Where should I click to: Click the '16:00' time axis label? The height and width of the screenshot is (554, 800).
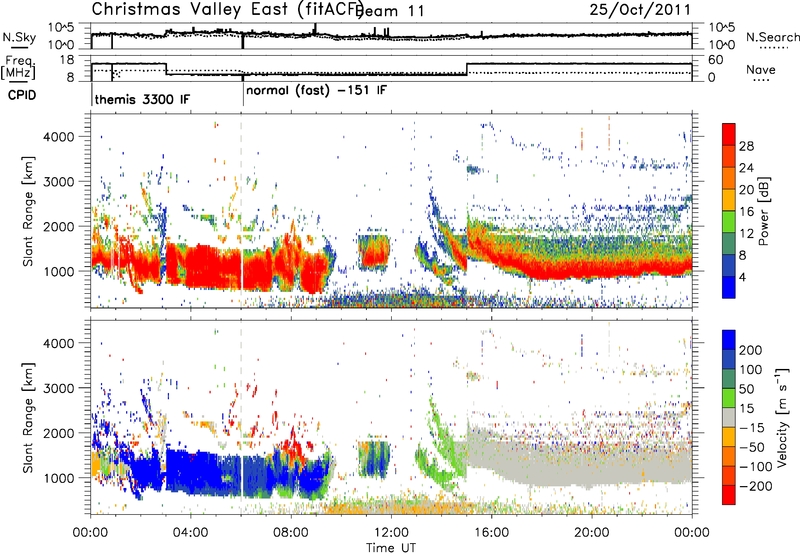tap(491, 533)
